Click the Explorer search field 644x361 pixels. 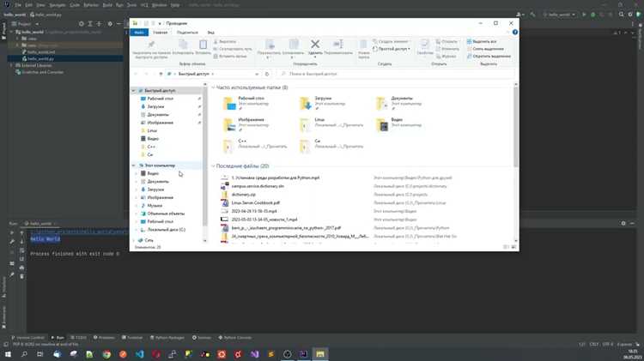[x=397, y=74]
